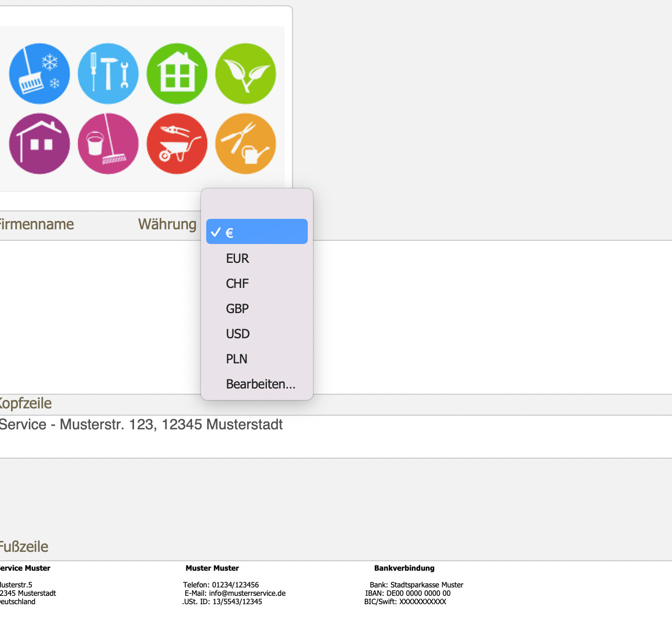Click the purple house icon
Screen dimensions: 672x622
tap(39, 144)
